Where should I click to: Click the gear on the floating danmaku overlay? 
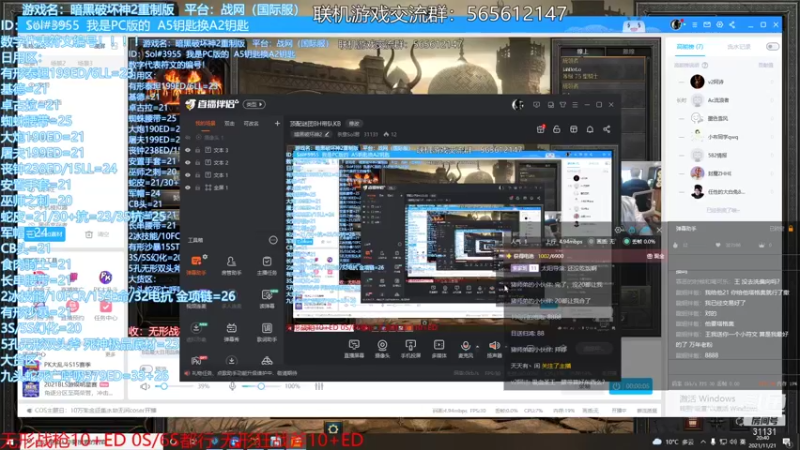(618, 230)
